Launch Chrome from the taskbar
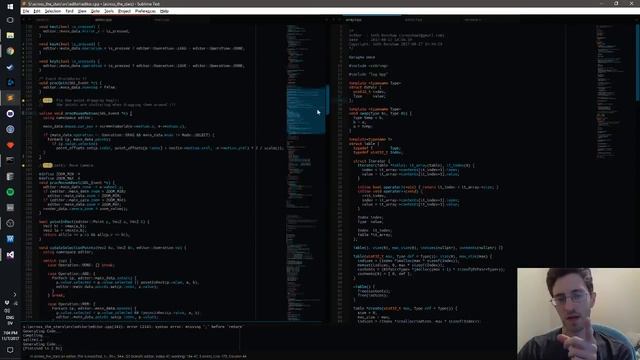This screenshot has width=640, height=360. [x=10, y=51]
